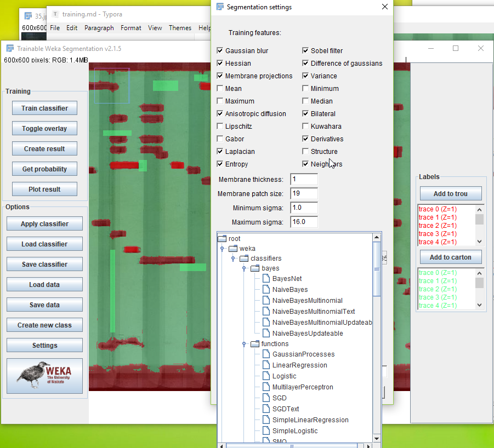Viewport: 494px width, 448px height.
Task: Click the classifiers folder icon
Action: [244, 259]
